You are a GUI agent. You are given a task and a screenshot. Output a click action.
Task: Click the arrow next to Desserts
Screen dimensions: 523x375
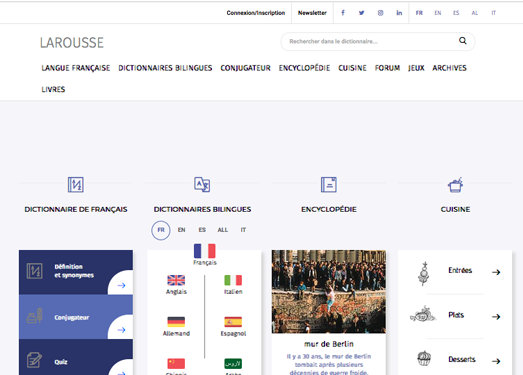tap(496, 361)
